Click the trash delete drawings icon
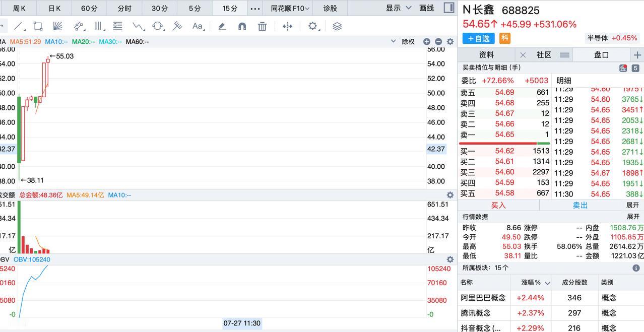The image size is (644, 332). pyautogui.click(x=262, y=26)
